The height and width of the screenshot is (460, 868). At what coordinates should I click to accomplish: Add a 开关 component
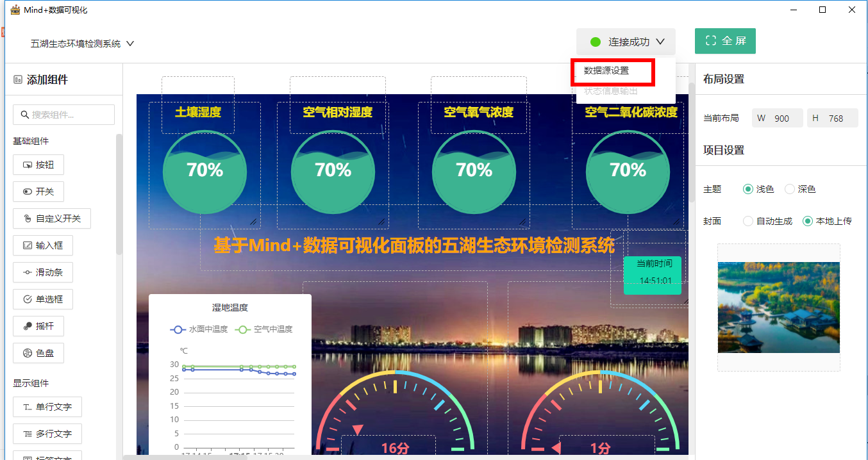(x=38, y=192)
